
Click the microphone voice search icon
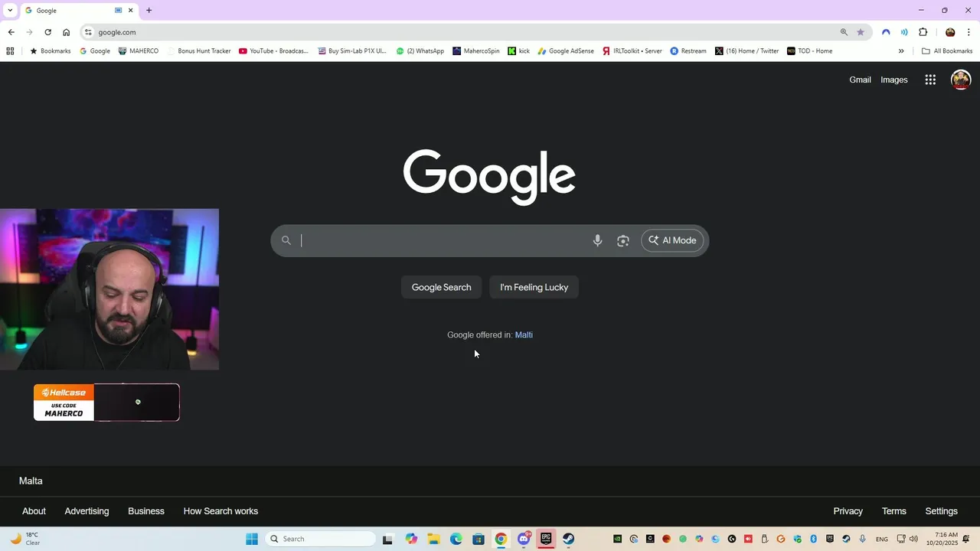598,240
